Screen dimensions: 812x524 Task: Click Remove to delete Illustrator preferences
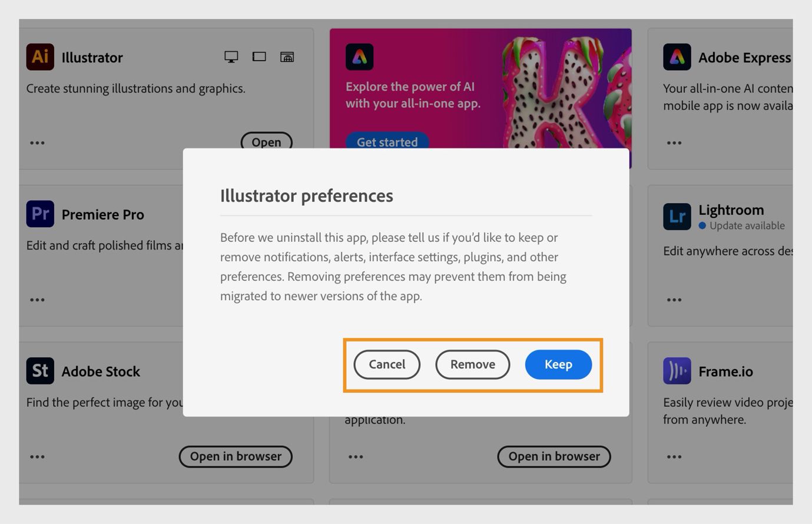click(472, 364)
